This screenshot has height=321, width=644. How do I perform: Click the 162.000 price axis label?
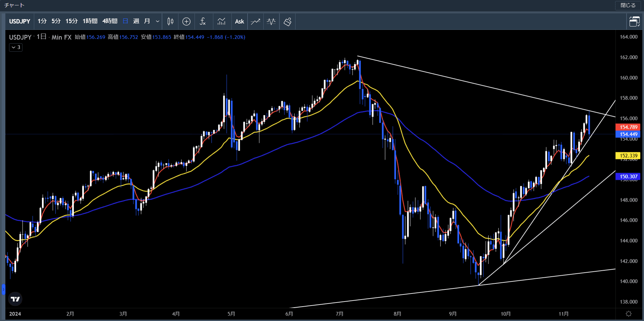tap(629, 57)
